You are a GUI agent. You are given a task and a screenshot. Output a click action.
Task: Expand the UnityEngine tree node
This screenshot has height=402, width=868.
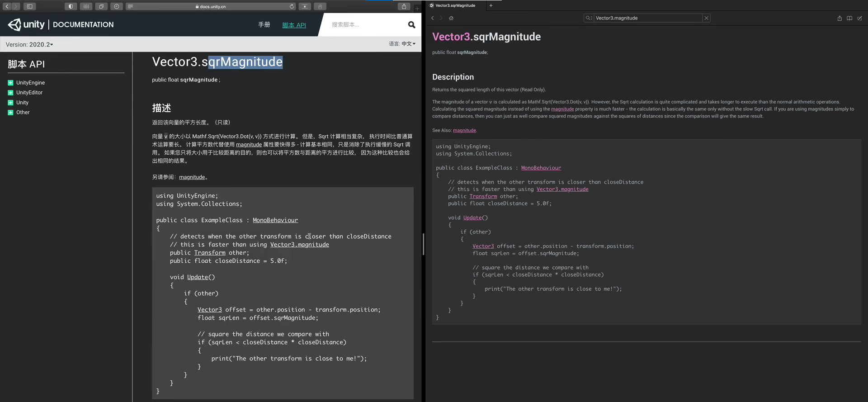(x=10, y=83)
